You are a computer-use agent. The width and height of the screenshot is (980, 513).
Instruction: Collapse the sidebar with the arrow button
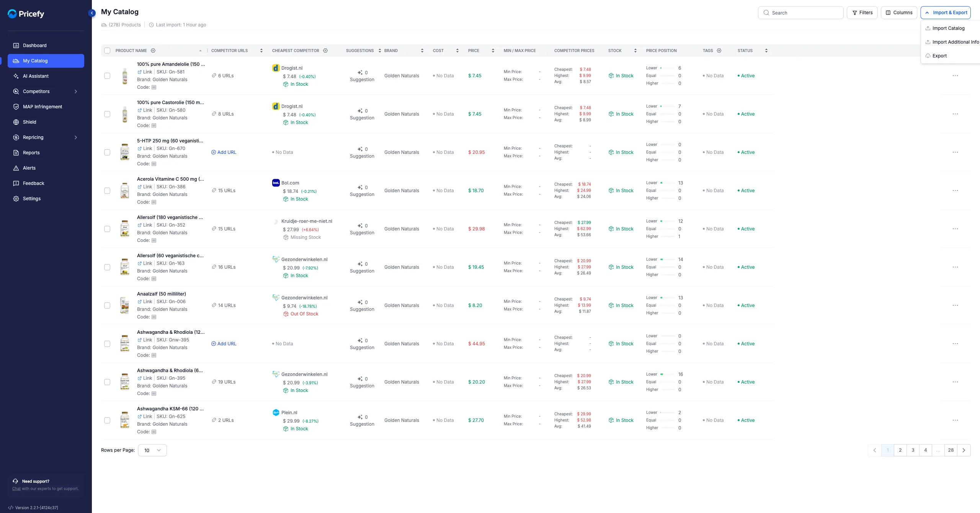[92, 13]
